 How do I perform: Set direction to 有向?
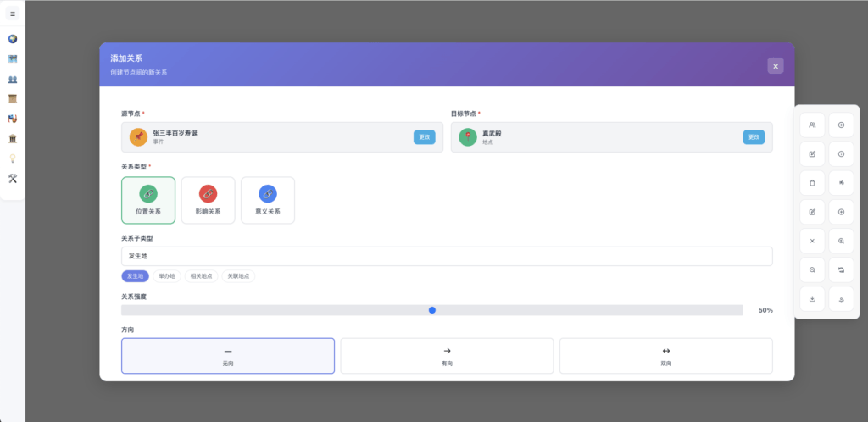447,356
